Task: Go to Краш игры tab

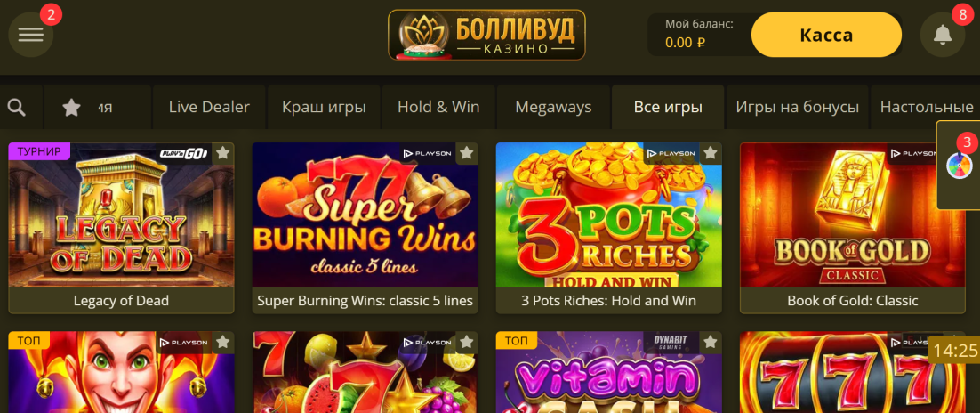Action: (324, 108)
